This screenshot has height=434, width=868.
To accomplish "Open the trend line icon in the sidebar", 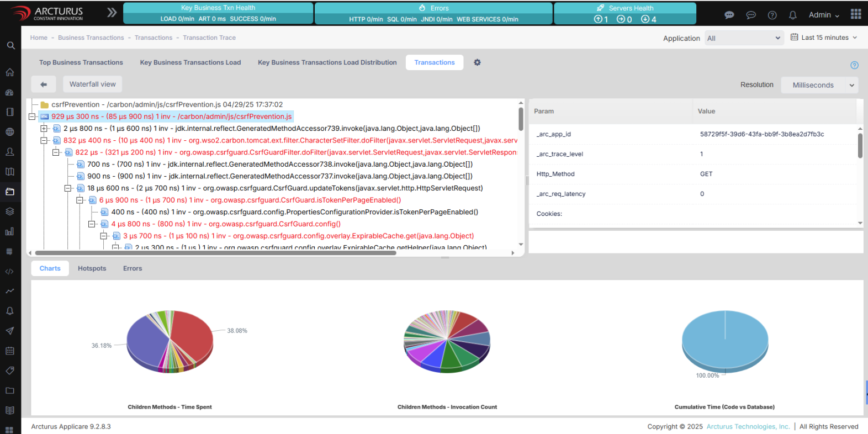I will click(9, 291).
